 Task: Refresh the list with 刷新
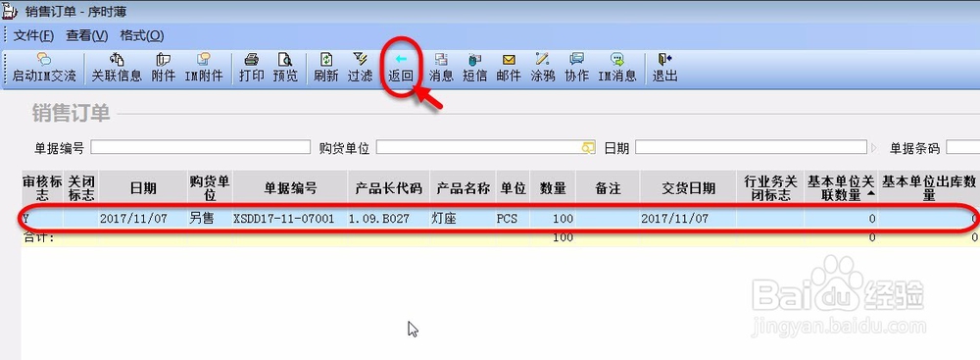point(325,68)
